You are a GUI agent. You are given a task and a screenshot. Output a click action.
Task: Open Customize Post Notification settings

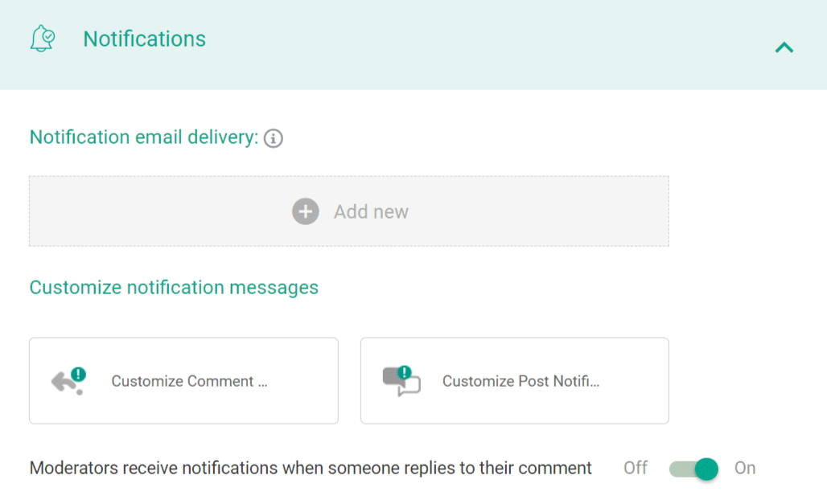coord(520,381)
